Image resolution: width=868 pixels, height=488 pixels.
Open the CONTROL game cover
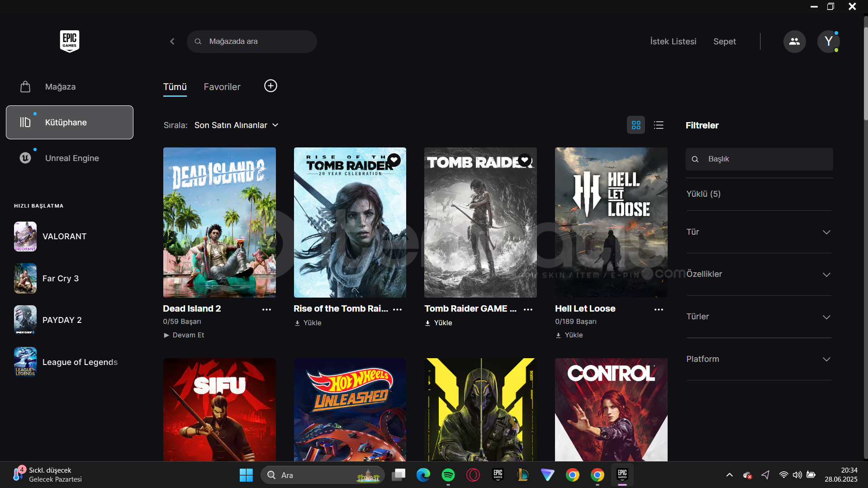coord(611,410)
